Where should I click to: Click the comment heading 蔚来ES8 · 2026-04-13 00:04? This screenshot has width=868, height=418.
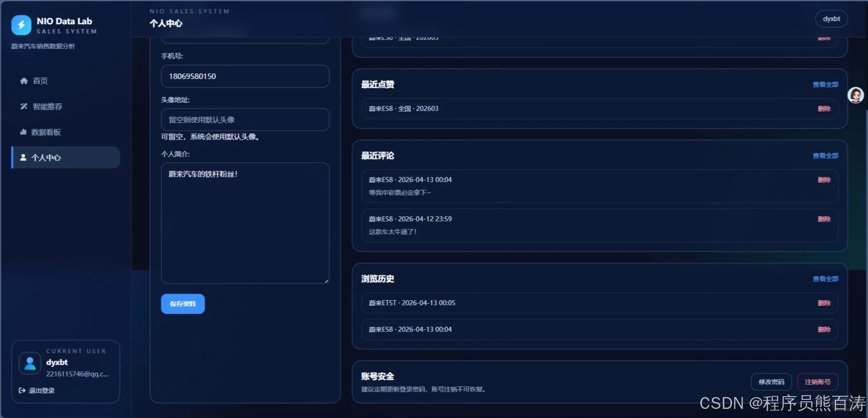pyautogui.click(x=410, y=180)
